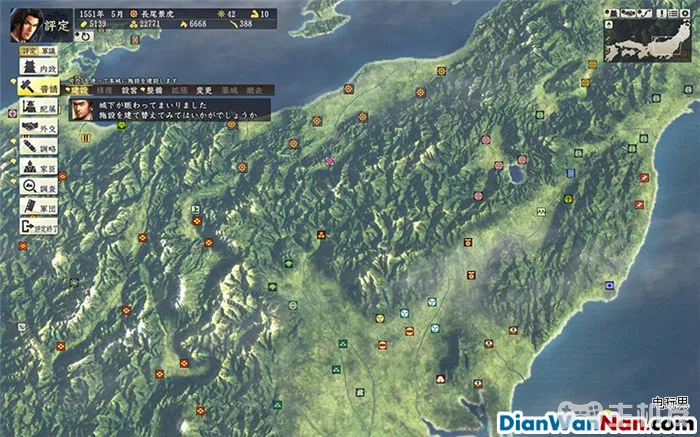The height and width of the screenshot is (437, 700).
Task: Open the 外交 diplomacy menu
Action: (38, 127)
